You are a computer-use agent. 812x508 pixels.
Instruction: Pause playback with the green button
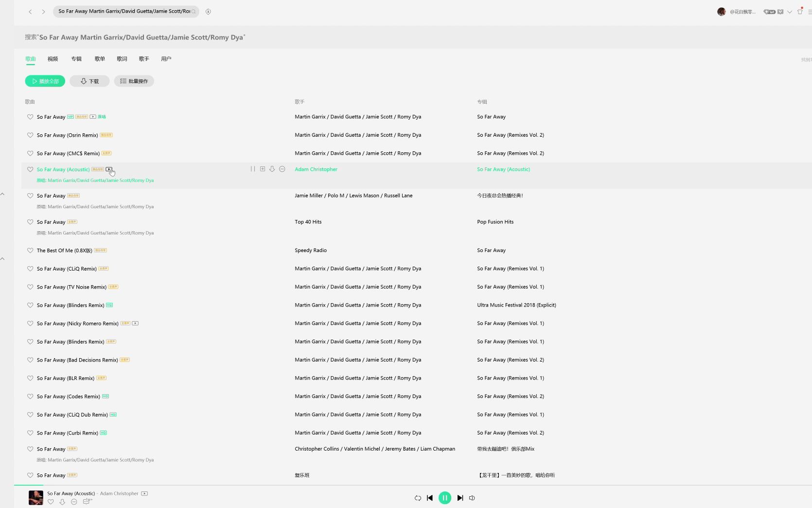pos(445,498)
